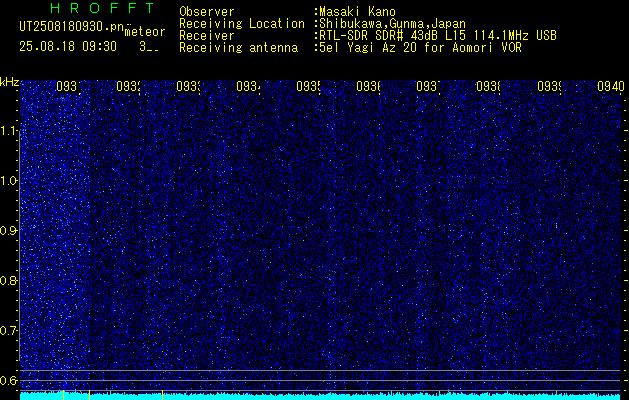Screen dimensions: 629x400
Task: Click the date stamp 25.08.18 09:30
Action: click(x=68, y=47)
